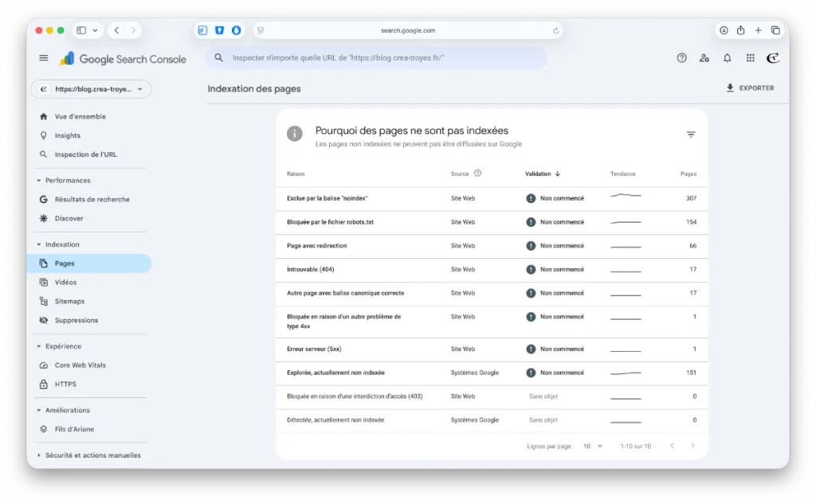Select the Vidéos sidebar item
This screenshot has height=504, width=816.
coord(65,282)
